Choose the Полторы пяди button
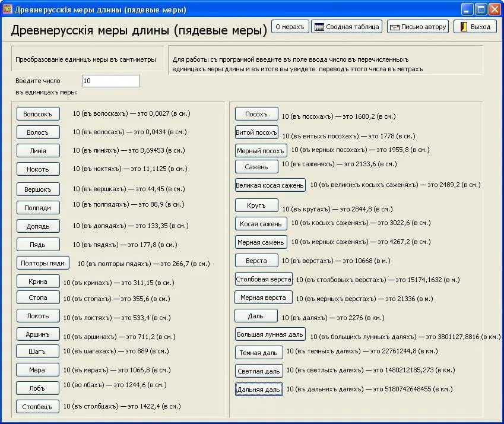 point(43,263)
